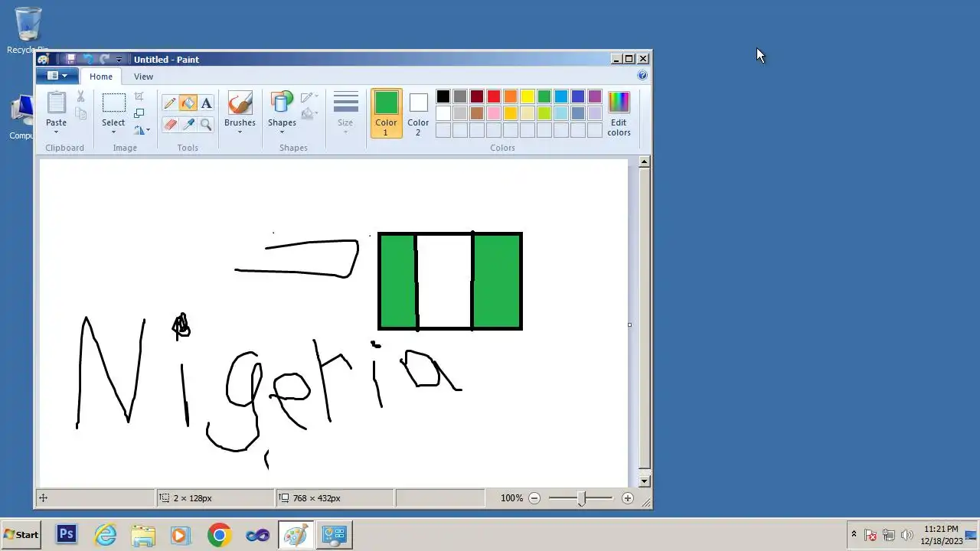Open the shape Fill dropdown

click(309, 114)
